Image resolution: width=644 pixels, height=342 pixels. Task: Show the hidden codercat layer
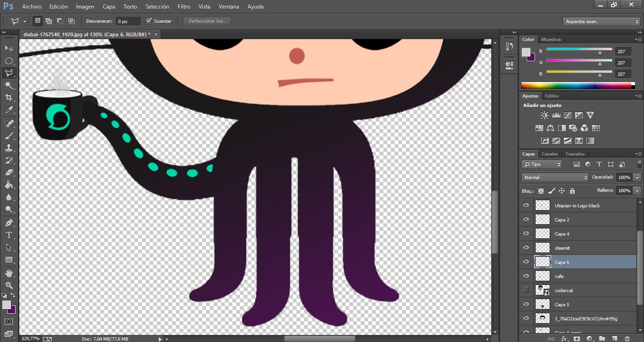tap(526, 290)
